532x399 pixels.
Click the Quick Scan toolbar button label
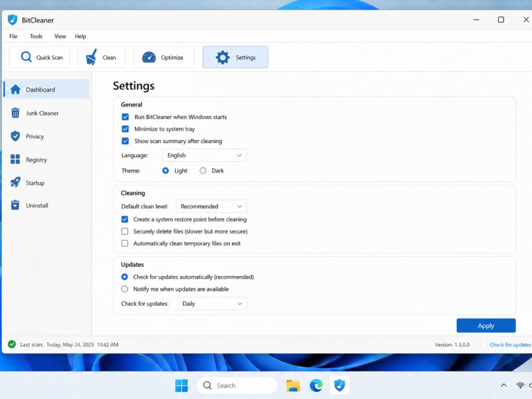(49, 57)
